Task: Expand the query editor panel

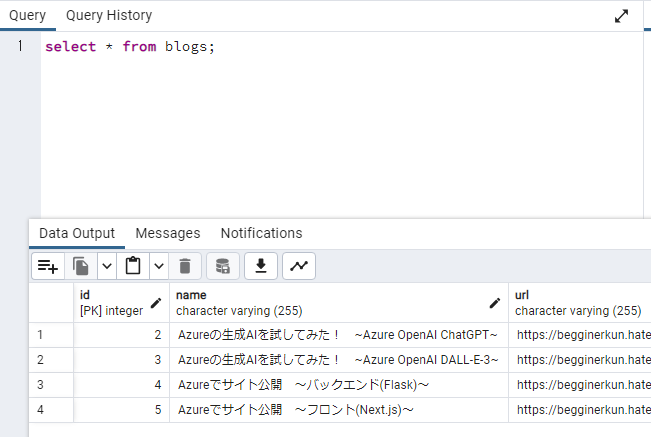Action: [x=622, y=16]
